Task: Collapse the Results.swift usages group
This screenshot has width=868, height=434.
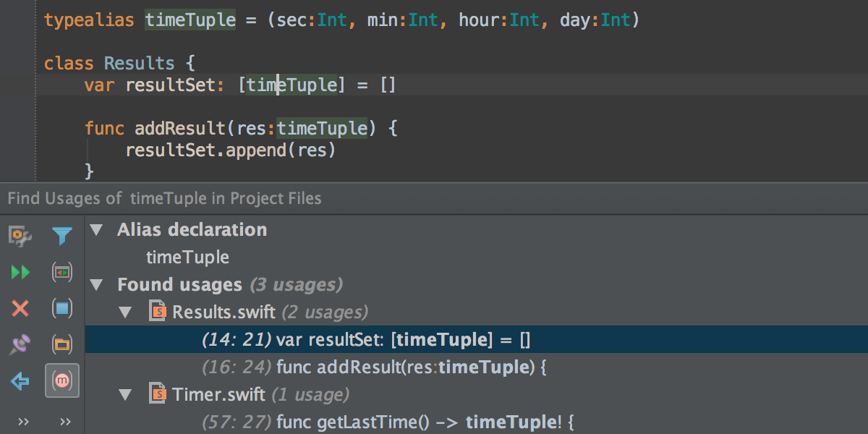Action: tap(125, 312)
